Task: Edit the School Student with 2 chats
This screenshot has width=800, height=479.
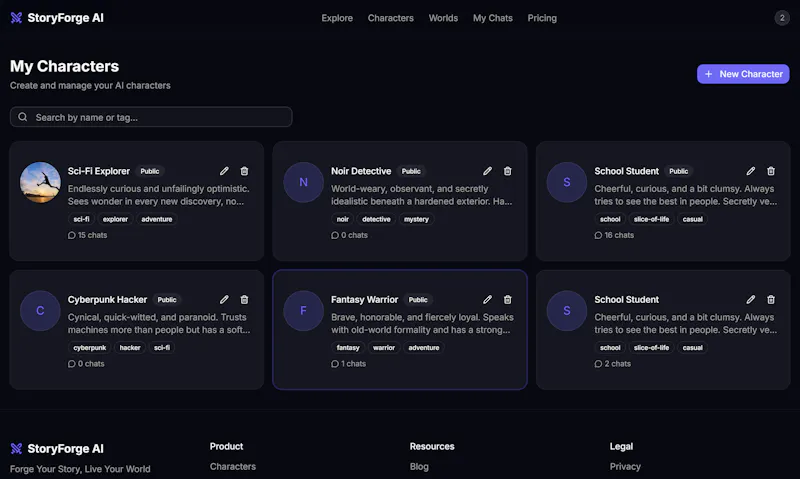Action: pyautogui.click(x=751, y=299)
